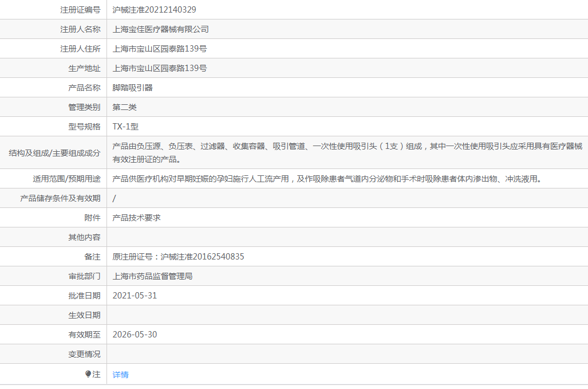Click the 产品名称 label
The image size is (588, 389).
pos(84,88)
